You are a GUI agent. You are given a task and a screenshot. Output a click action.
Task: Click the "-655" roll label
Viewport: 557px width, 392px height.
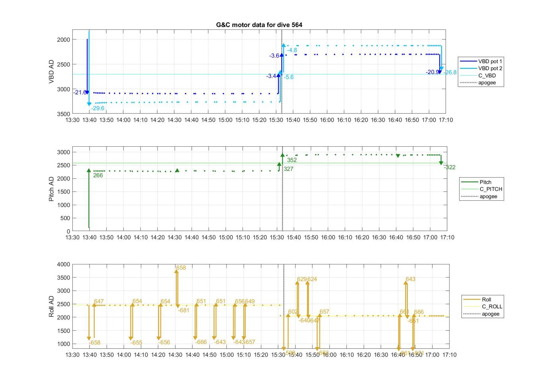click(136, 343)
